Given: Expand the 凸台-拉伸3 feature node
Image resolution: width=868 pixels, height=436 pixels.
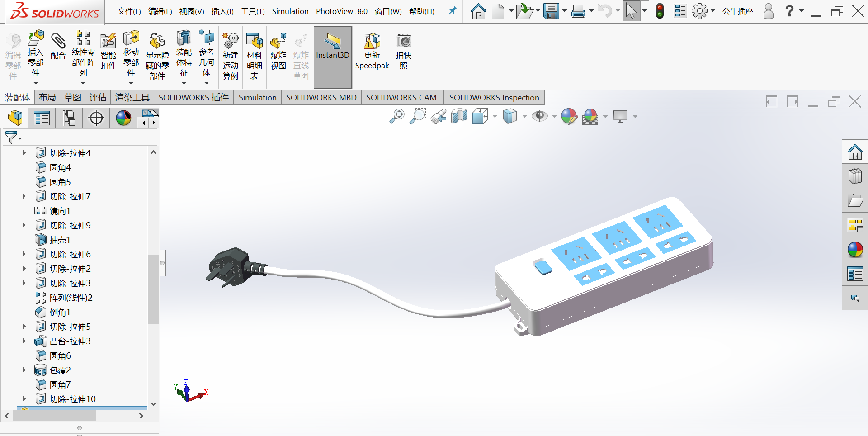Looking at the screenshot, I should [24, 341].
